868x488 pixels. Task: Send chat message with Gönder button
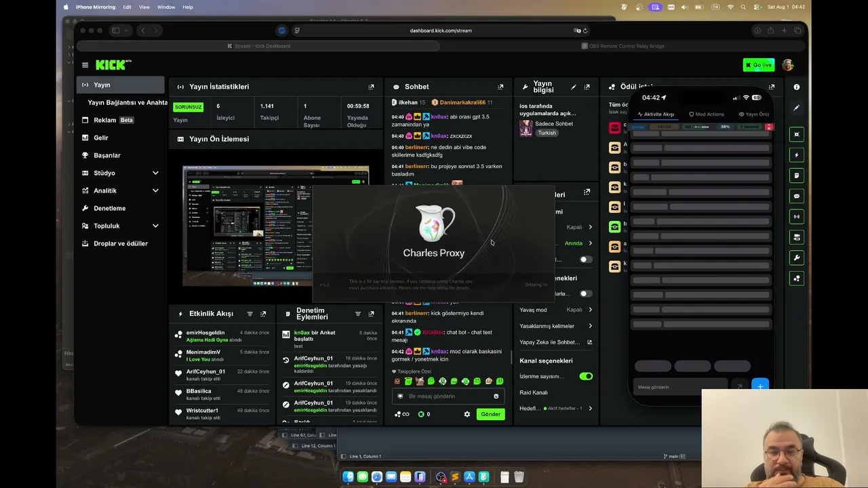coord(490,414)
